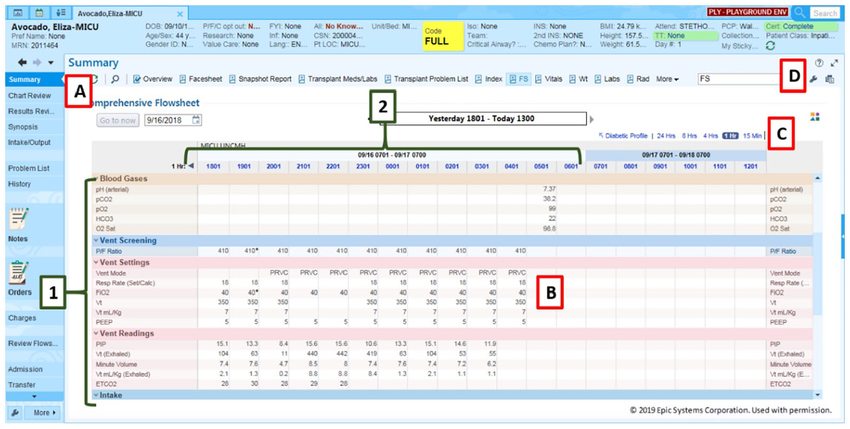The width and height of the screenshot is (850, 429).
Task: Open the Overview report
Action: tap(152, 79)
